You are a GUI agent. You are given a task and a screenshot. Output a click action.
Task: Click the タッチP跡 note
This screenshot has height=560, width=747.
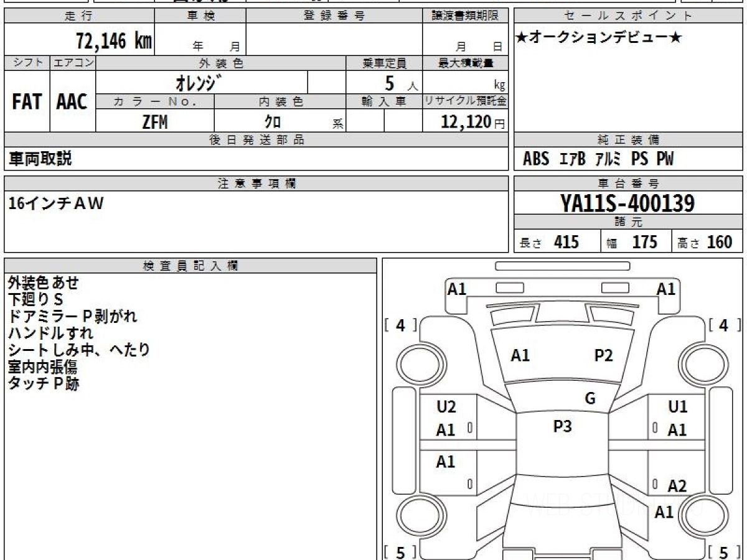click(x=44, y=384)
